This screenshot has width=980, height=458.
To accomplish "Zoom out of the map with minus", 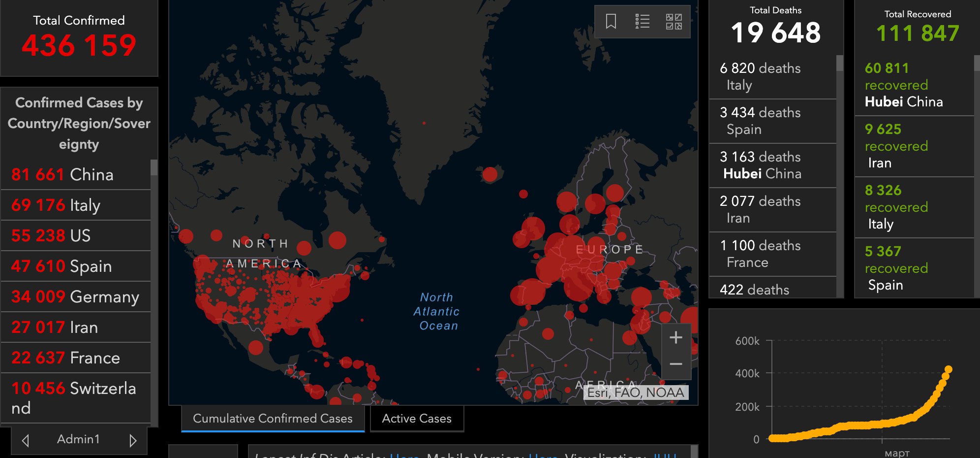I will [676, 364].
